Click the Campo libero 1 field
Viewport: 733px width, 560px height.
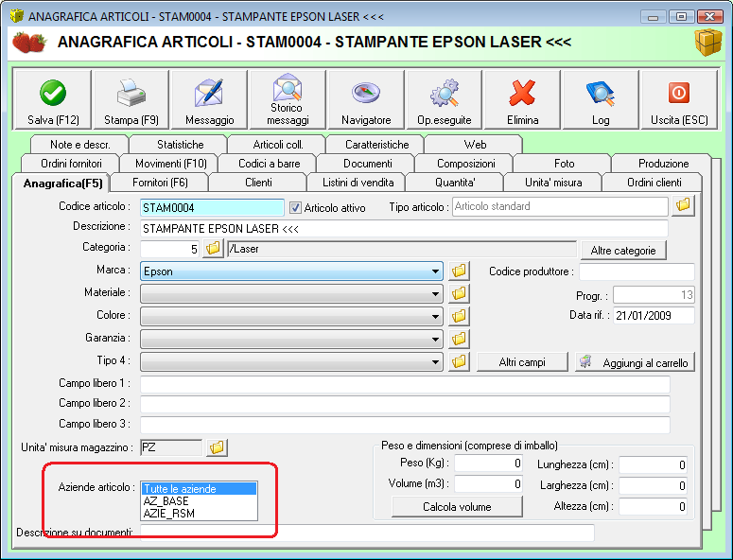tap(405, 384)
